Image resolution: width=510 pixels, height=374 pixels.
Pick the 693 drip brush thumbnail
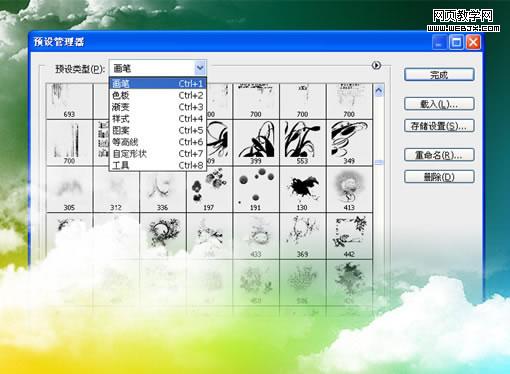point(69,101)
